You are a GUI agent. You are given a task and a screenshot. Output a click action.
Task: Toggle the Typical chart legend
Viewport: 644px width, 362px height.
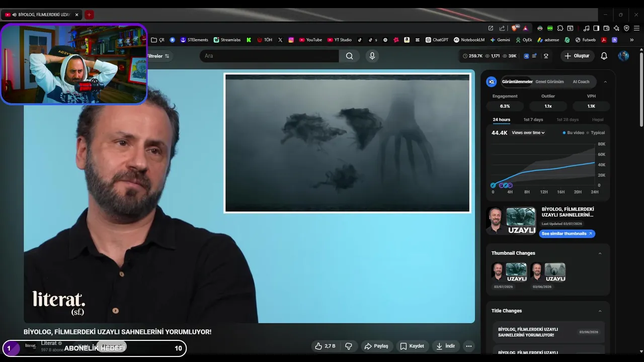(x=596, y=133)
